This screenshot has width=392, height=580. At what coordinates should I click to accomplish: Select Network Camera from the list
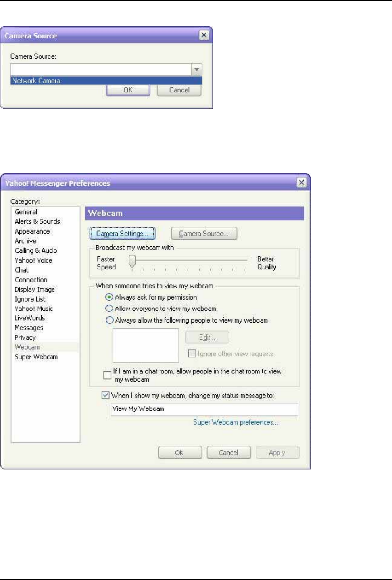[x=106, y=81]
